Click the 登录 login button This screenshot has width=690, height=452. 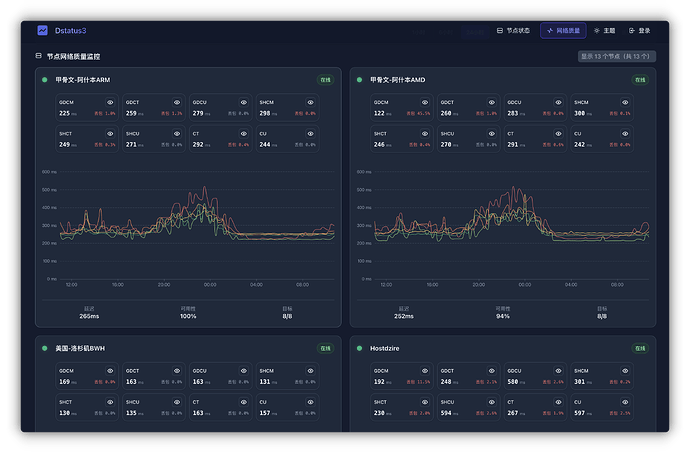640,30
